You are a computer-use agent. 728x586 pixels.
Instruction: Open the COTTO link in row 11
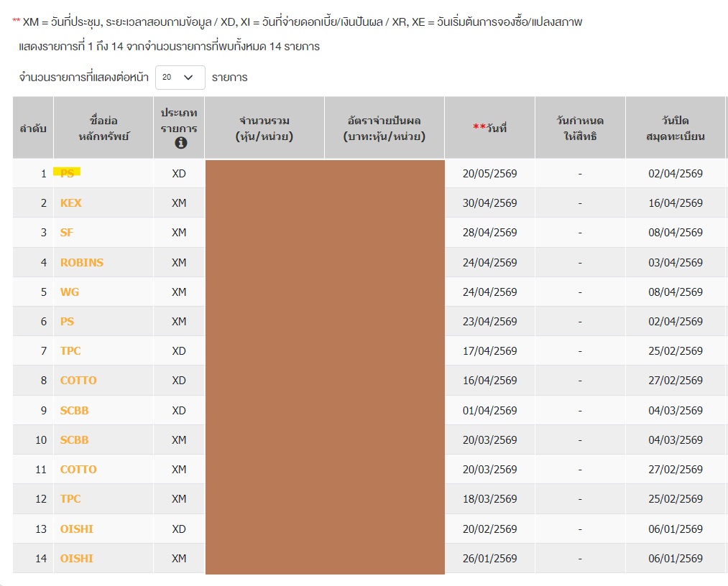(x=78, y=470)
